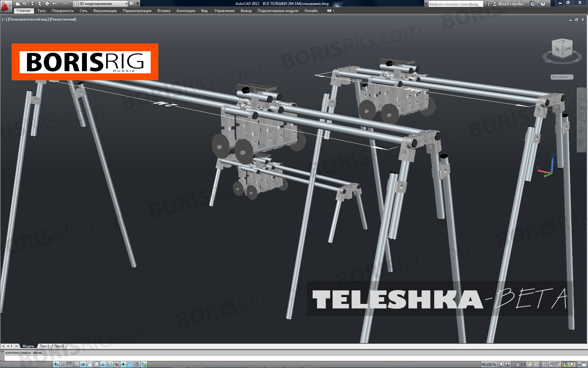Click the 'Слева' face on the ViewCube

coord(567,49)
